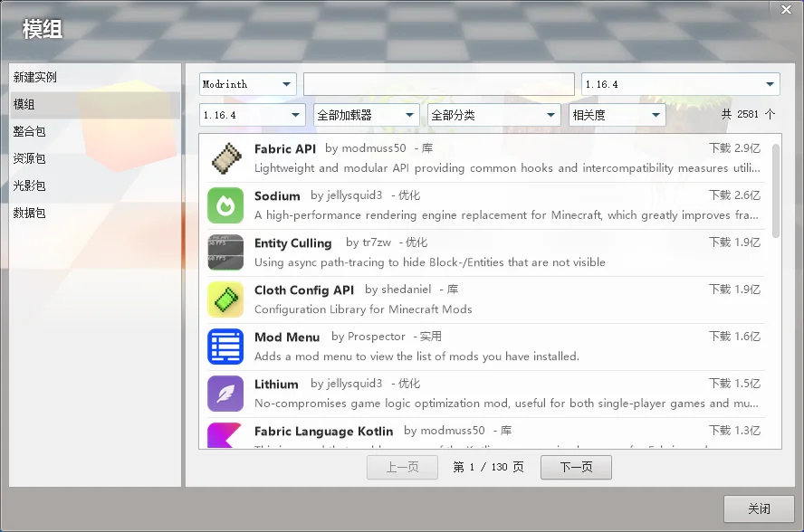
Task: Click author Prospector on Mod Menu
Action: [x=377, y=337]
